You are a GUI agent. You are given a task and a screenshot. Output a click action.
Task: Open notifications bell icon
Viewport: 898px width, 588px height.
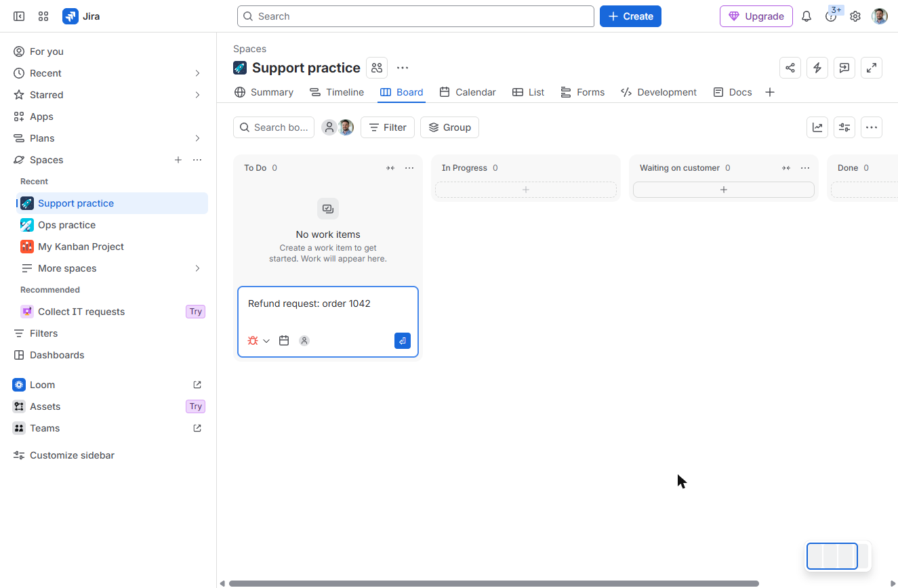tap(807, 16)
